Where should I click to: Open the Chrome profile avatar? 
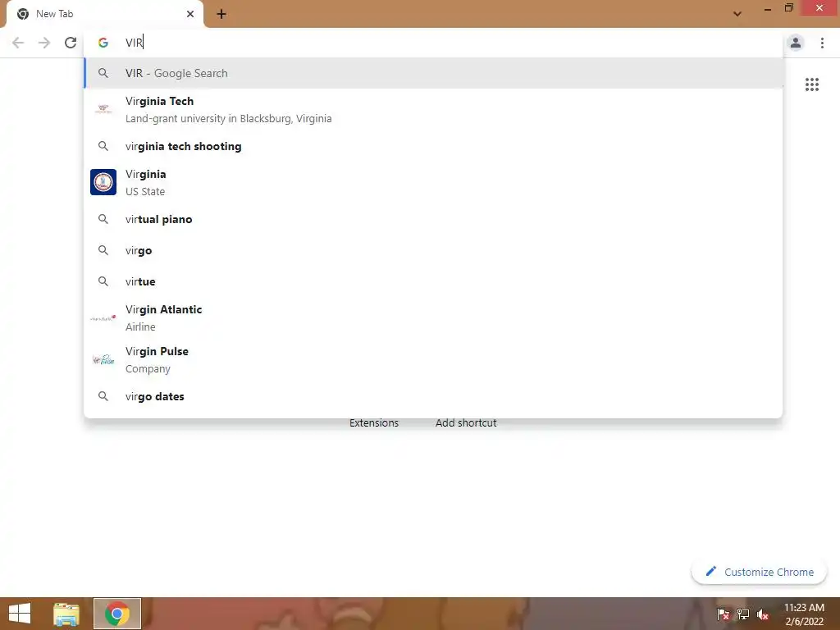(796, 43)
